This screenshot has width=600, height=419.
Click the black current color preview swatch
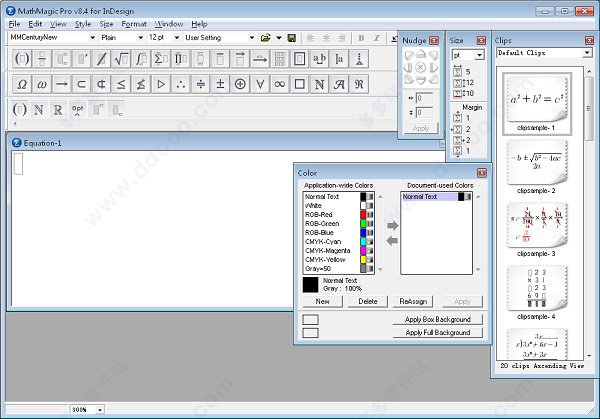point(310,285)
